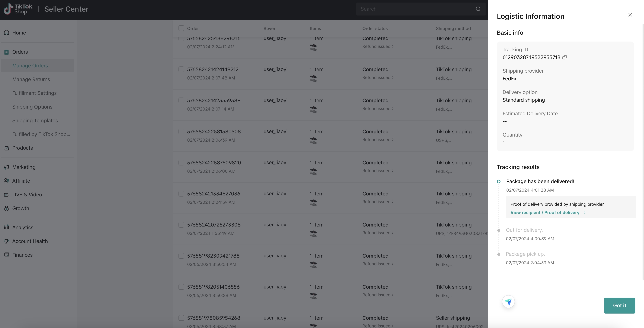This screenshot has width=644, height=328.
Task: Click the TikTok Shop logo
Action: 18,9
